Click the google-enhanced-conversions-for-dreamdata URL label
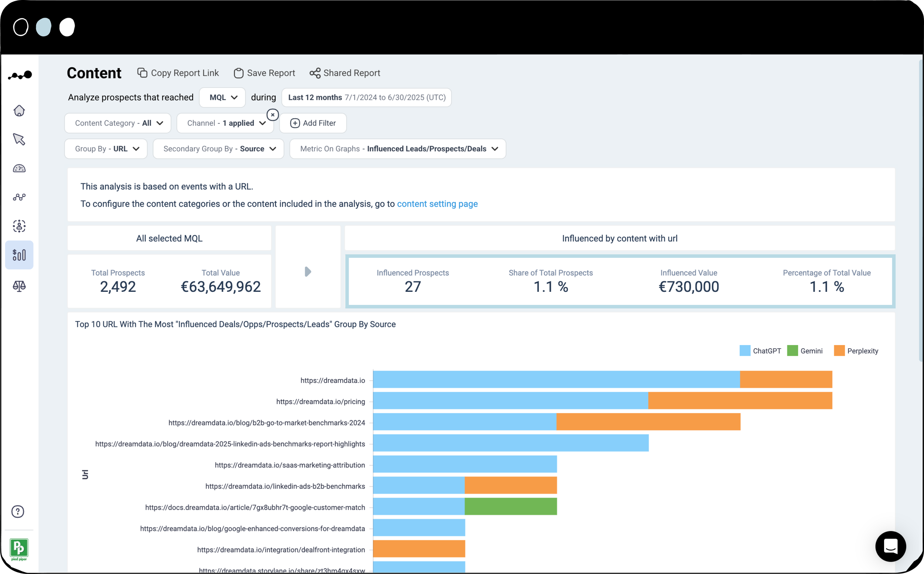Screen dimensions: 924x574 252,529
